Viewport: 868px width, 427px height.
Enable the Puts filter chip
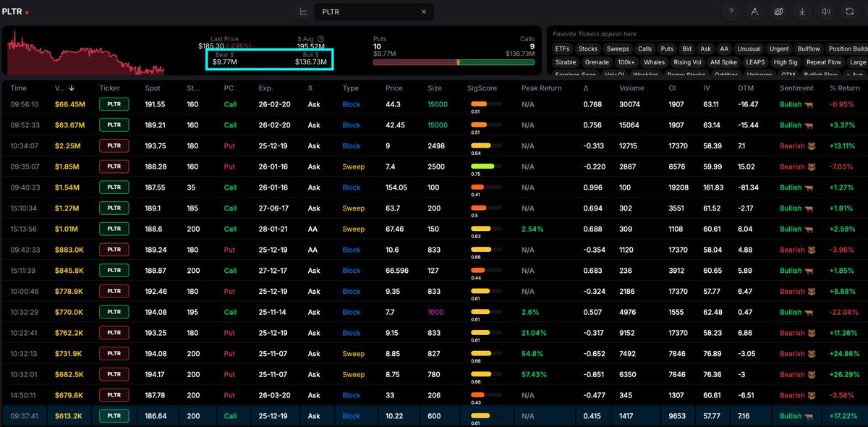coord(667,48)
